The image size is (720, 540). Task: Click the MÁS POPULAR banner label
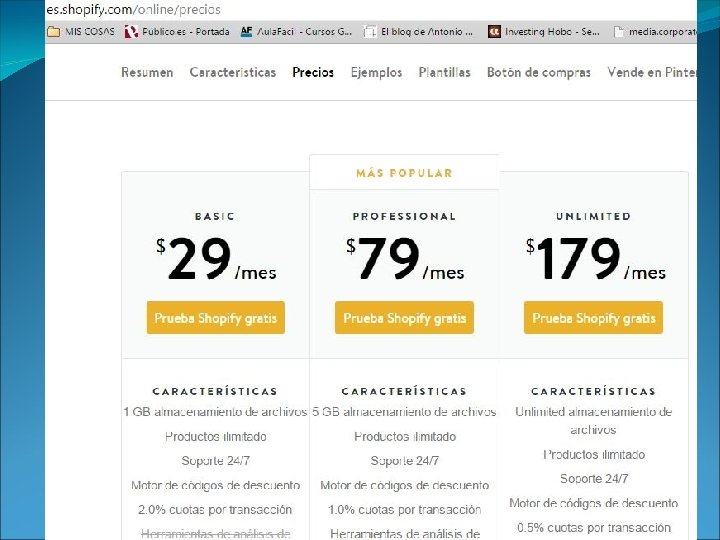click(x=405, y=173)
